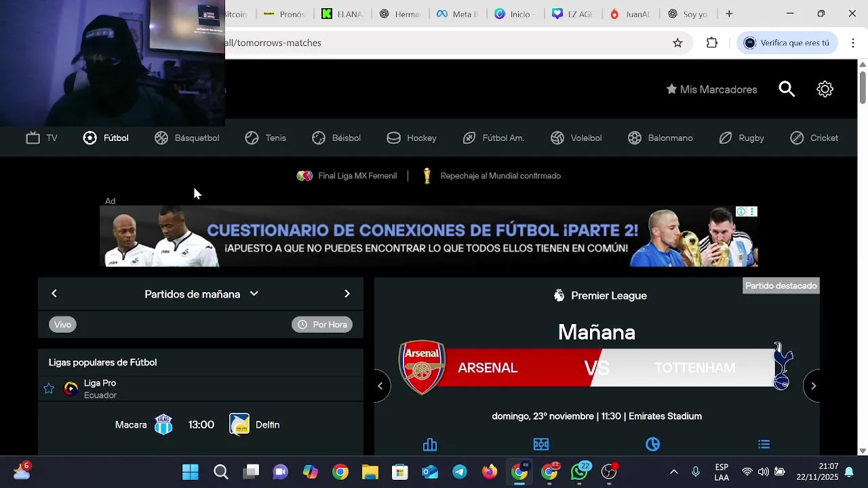Screen dimensions: 868x488
Task: Open the Macara vs Delfin match
Action: 201,425
